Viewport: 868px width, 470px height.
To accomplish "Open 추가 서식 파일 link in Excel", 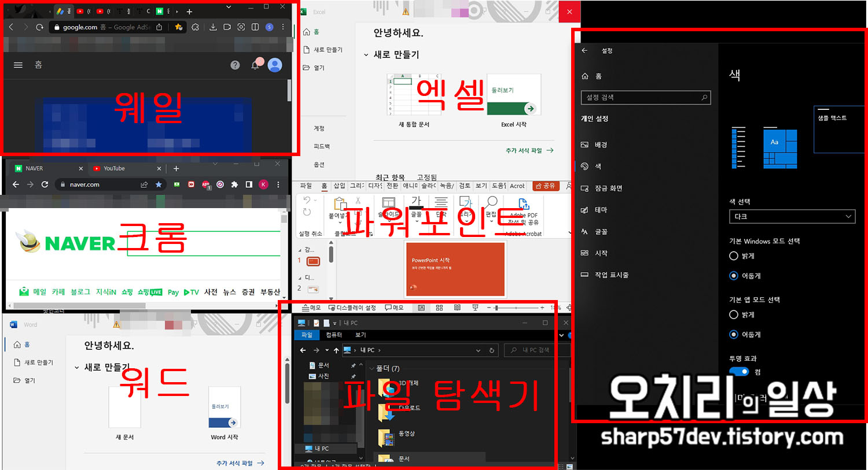I will (529, 150).
